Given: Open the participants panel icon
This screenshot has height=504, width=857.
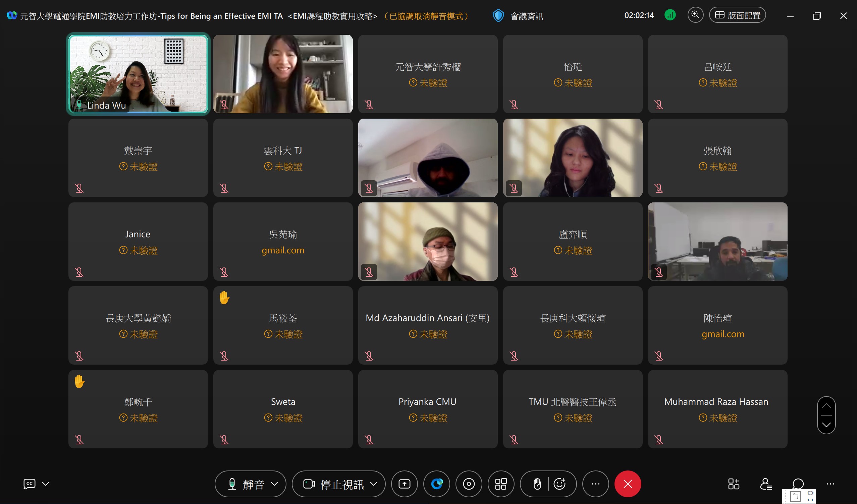Looking at the screenshot, I should [765, 484].
